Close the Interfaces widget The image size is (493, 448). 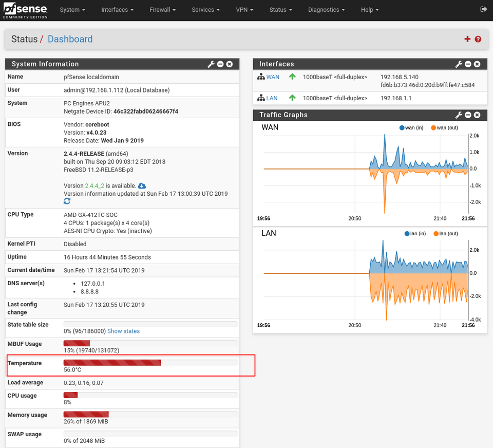click(x=477, y=64)
